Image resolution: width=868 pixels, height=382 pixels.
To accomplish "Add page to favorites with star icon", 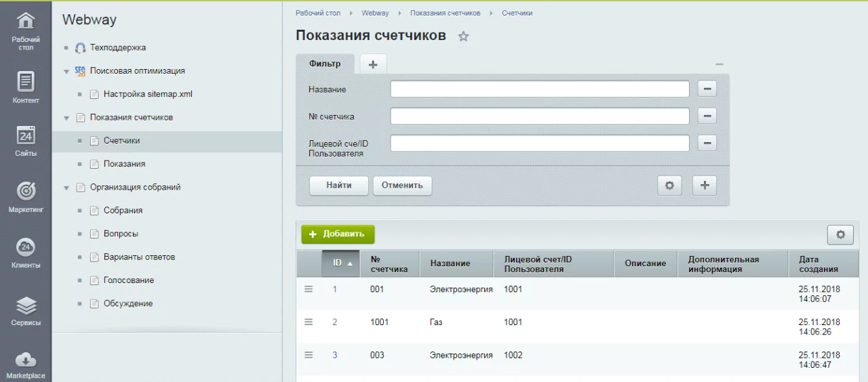I will coord(463,37).
